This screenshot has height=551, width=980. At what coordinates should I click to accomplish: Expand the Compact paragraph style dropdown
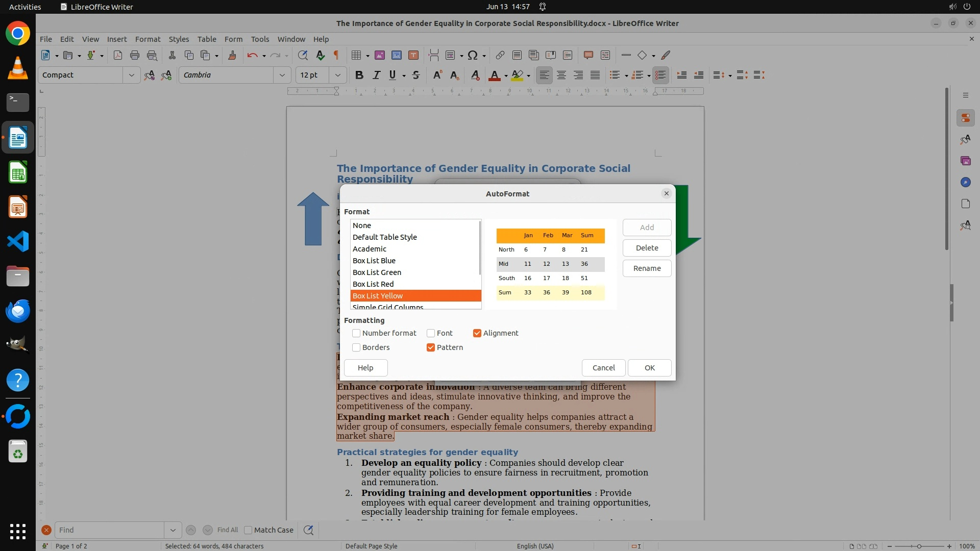(x=131, y=75)
